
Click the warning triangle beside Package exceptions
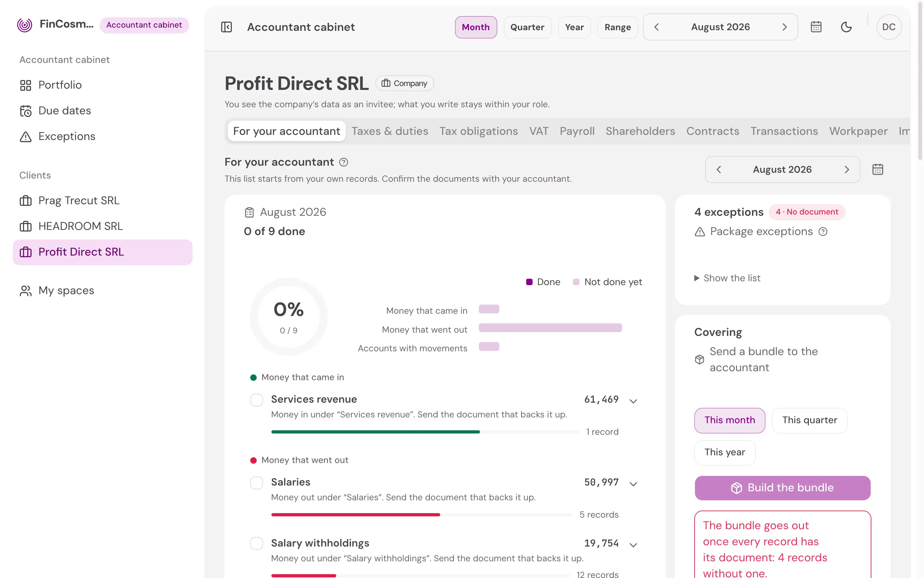pos(699,232)
